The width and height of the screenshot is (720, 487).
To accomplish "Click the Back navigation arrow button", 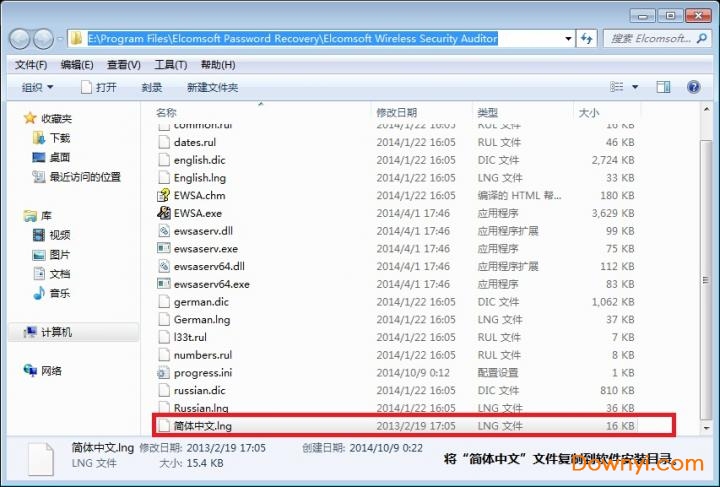I will (20, 39).
